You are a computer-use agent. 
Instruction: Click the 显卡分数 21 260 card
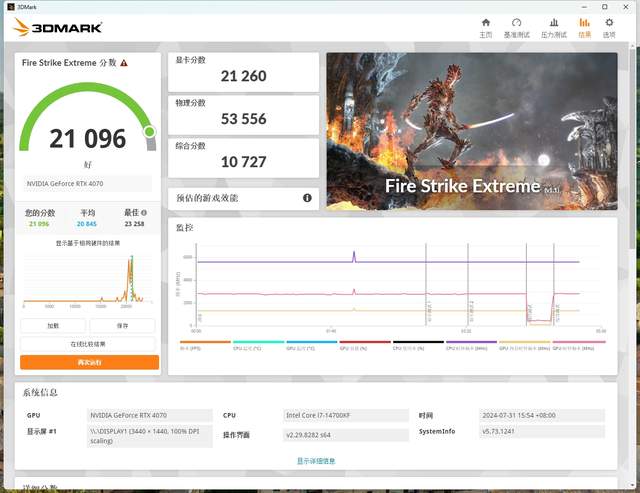(x=243, y=72)
